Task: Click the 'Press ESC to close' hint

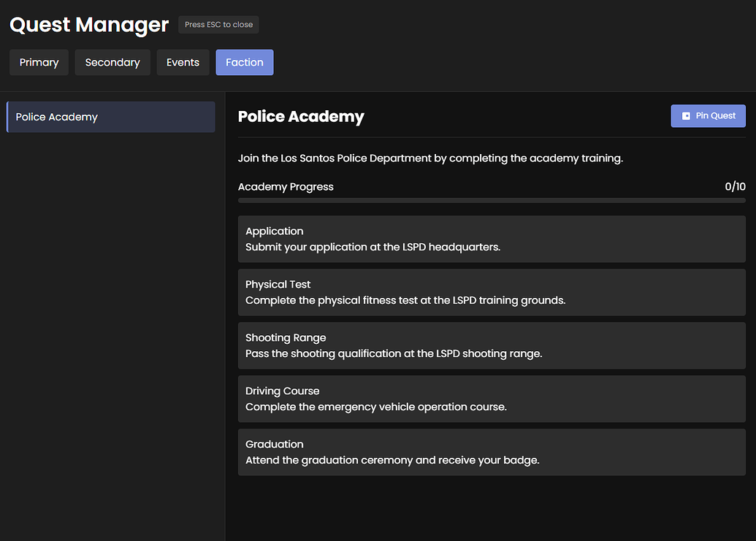Action: 218,25
